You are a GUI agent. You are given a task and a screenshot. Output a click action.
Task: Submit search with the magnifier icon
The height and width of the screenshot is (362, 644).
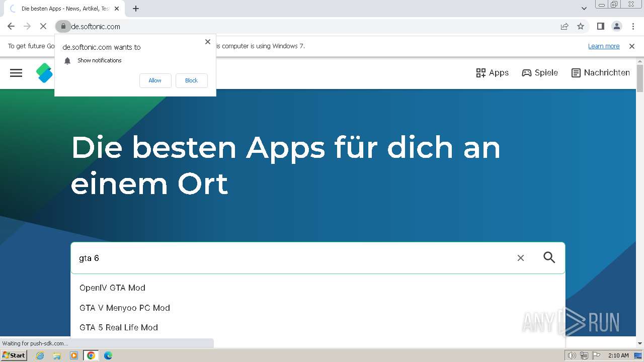(x=549, y=257)
